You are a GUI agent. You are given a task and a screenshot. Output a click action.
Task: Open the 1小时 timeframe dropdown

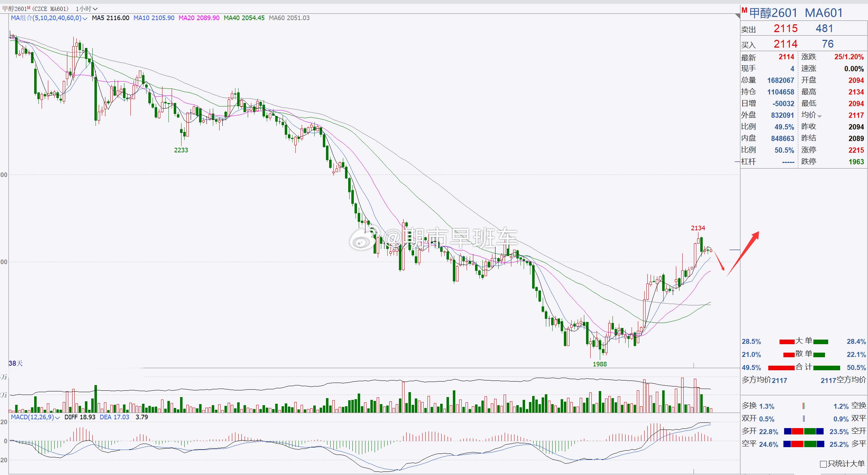[86, 9]
